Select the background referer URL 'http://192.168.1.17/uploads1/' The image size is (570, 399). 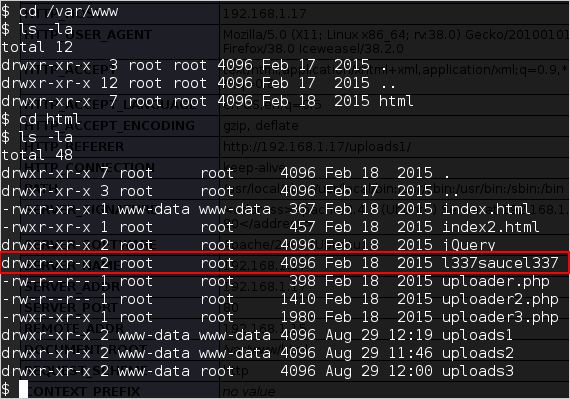click(317, 147)
